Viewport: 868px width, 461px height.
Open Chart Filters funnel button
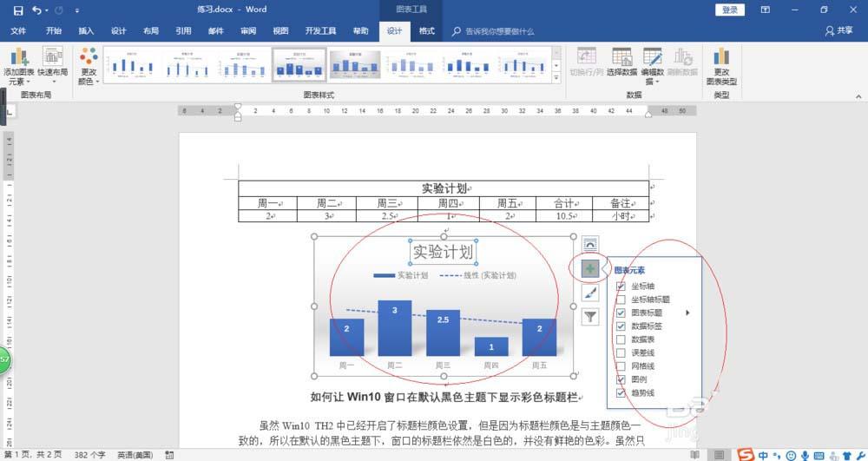(x=590, y=317)
